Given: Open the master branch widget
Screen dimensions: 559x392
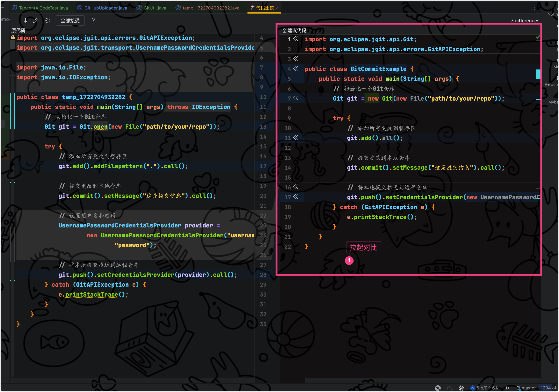Looking at the screenshot, I should [526, 388].
